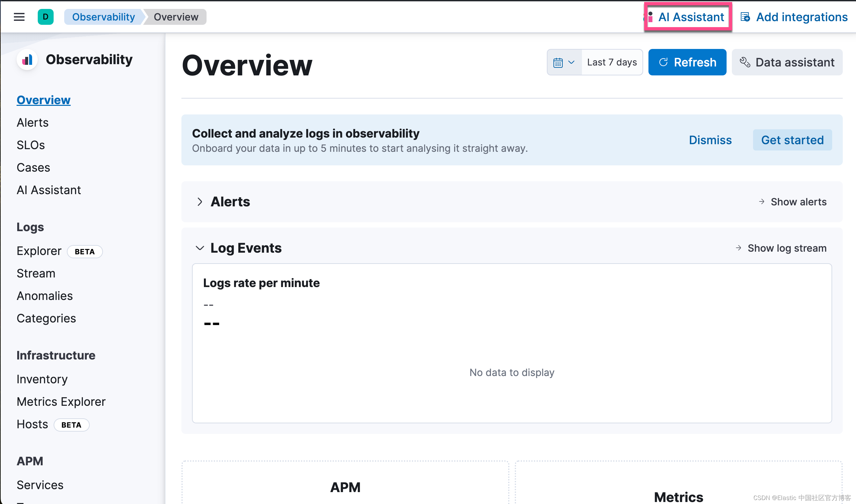Open the date range dropdown chevron
Image resolution: width=856 pixels, height=504 pixels.
pyautogui.click(x=570, y=62)
